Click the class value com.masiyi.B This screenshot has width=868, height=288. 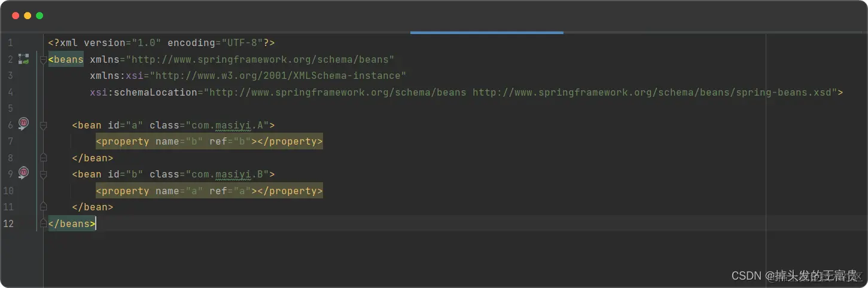[230, 174]
